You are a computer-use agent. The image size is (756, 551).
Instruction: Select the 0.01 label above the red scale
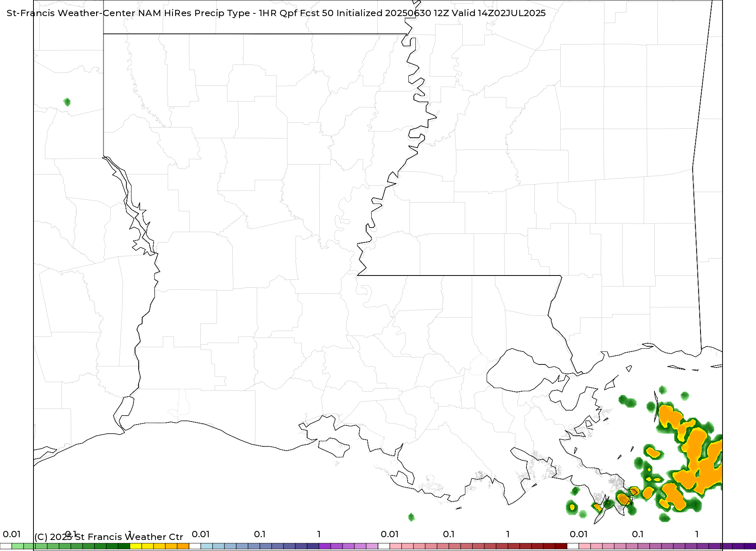click(389, 534)
